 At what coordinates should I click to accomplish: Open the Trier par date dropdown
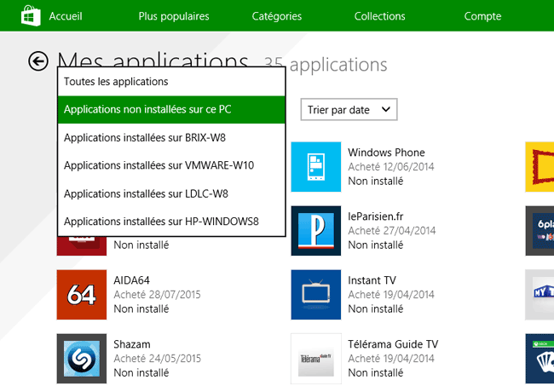[x=349, y=109]
